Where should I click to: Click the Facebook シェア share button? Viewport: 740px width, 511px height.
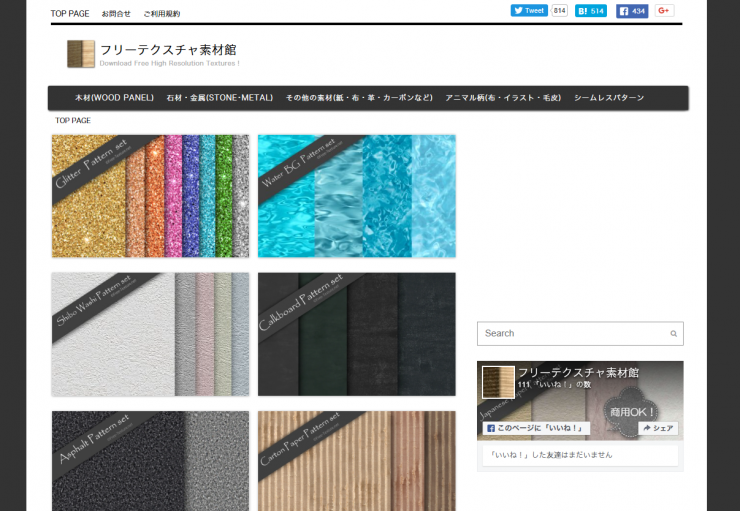pos(658,428)
